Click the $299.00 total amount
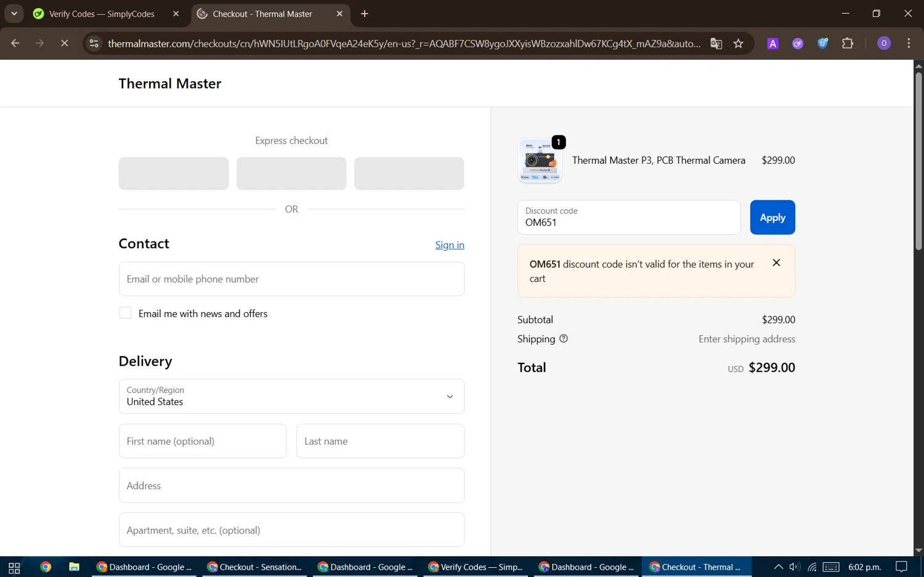 (772, 368)
